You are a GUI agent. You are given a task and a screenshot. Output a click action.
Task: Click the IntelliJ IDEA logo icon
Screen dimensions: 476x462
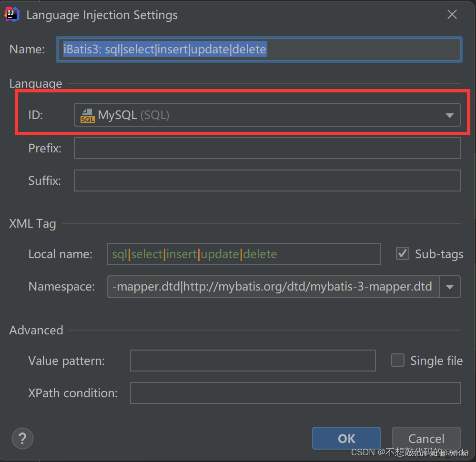coord(12,14)
